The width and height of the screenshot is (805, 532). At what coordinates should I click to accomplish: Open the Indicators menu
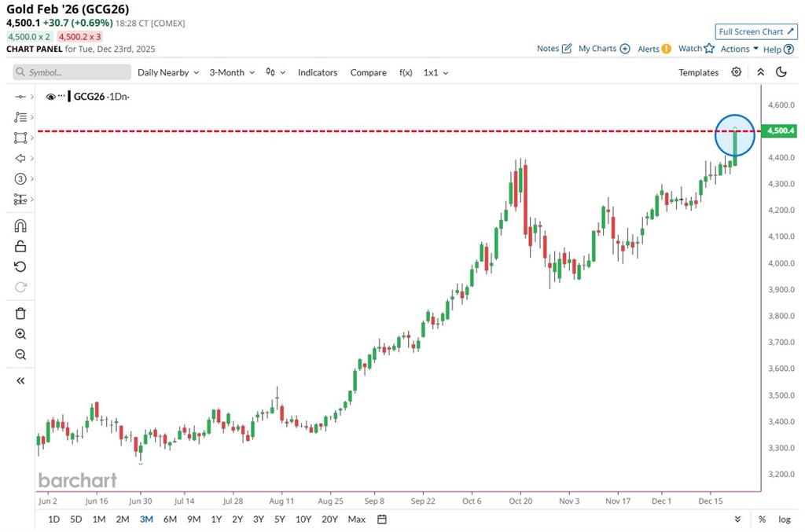[318, 72]
